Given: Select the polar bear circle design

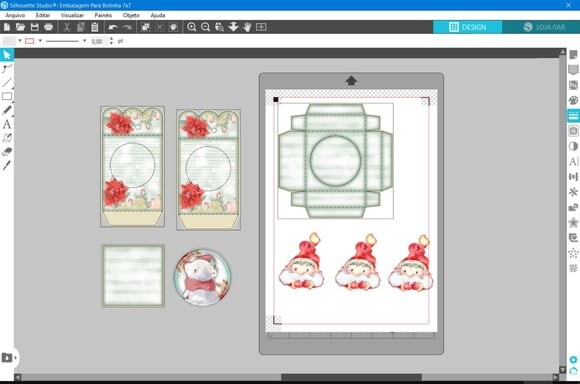Looking at the screenshot, I should coord(202,278).
